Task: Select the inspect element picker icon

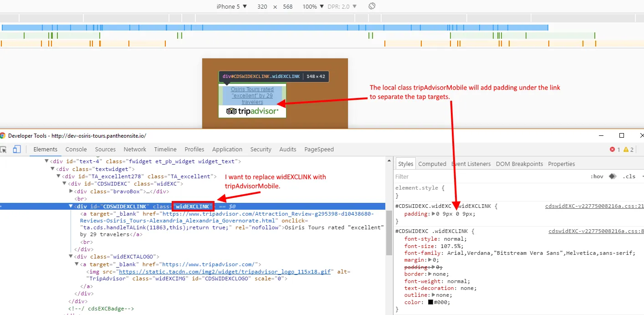Action: click(x=3, y=149)
